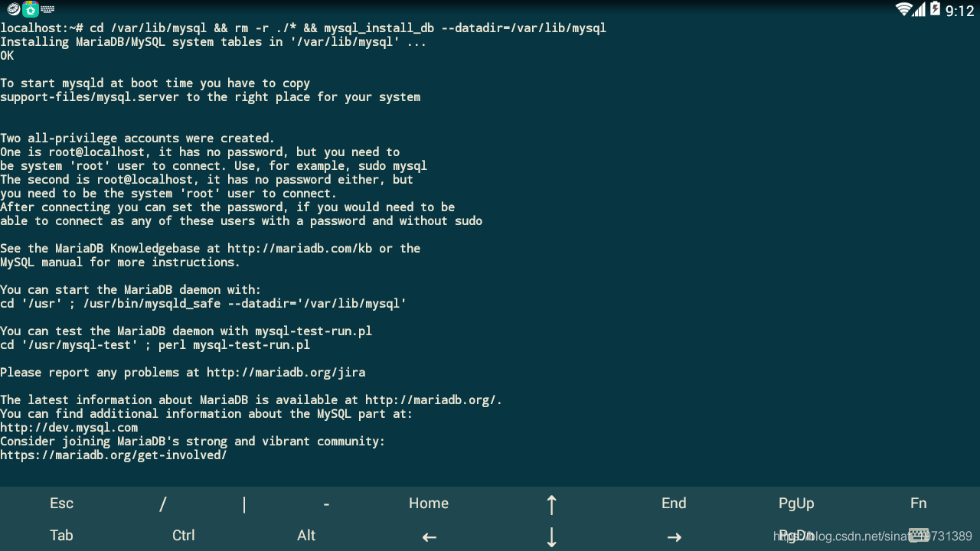Image resolution: width=980 pixels, height=551 pixels.
Task: Open the http://dev.mysql.com URL
Action: (69, 428)
